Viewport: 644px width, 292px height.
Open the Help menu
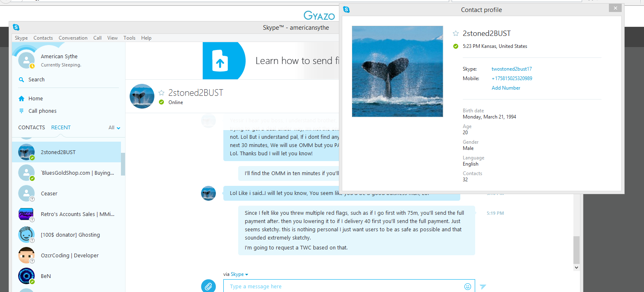146,38
